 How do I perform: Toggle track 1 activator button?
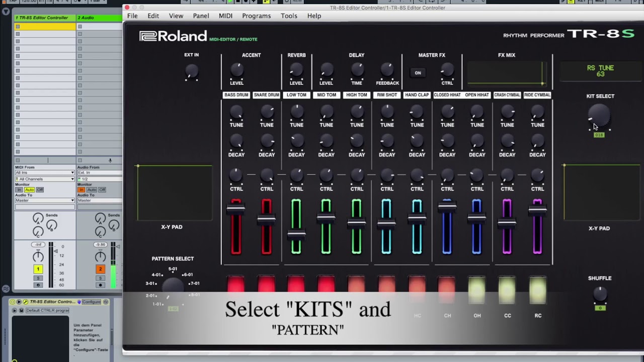(x=38, y=269)
